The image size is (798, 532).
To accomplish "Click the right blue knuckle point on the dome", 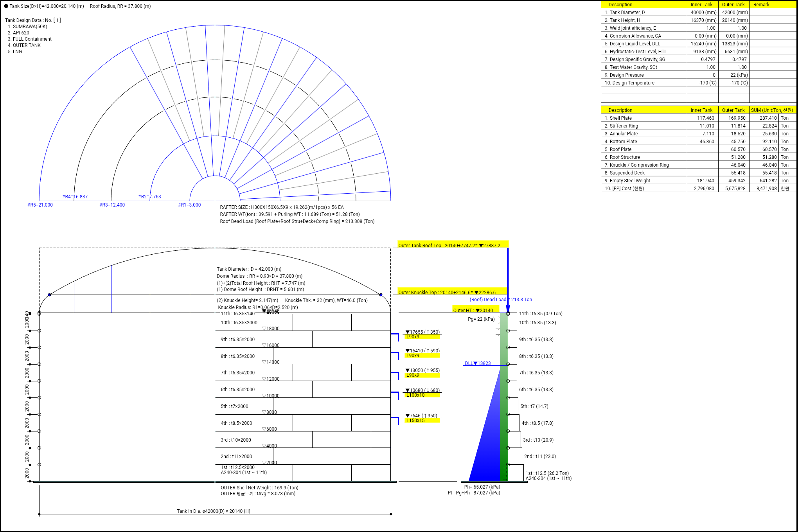I will click(381, 295).
